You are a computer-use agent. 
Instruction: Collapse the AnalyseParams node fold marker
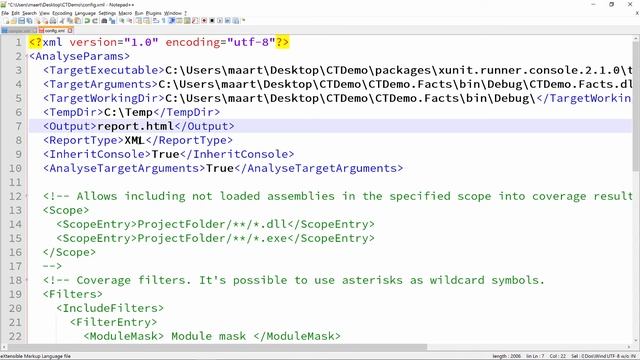(x=27, y=56)
